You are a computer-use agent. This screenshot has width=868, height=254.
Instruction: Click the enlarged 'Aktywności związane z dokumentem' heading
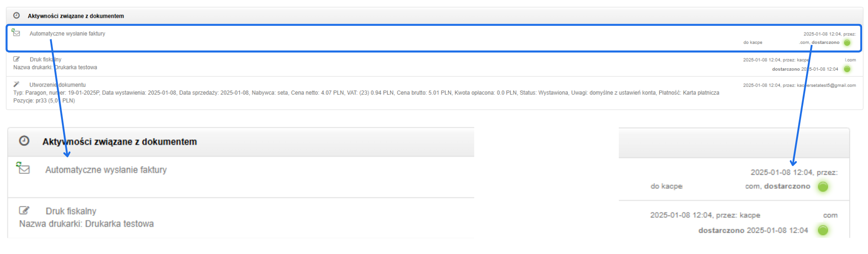point(119,142)
